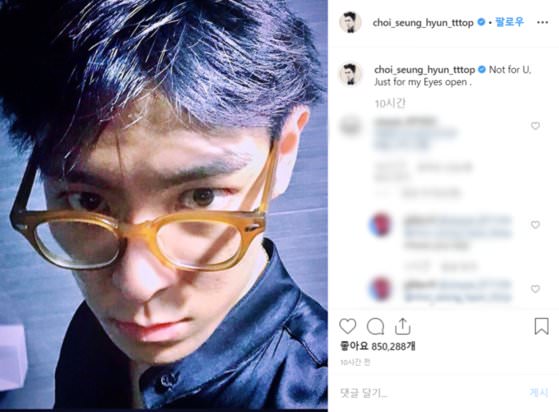The height and width of the screenshot is (412, 559).
Task: Click the verified badge beside header username
Action: pyautogui.click(x=481, y=22)
